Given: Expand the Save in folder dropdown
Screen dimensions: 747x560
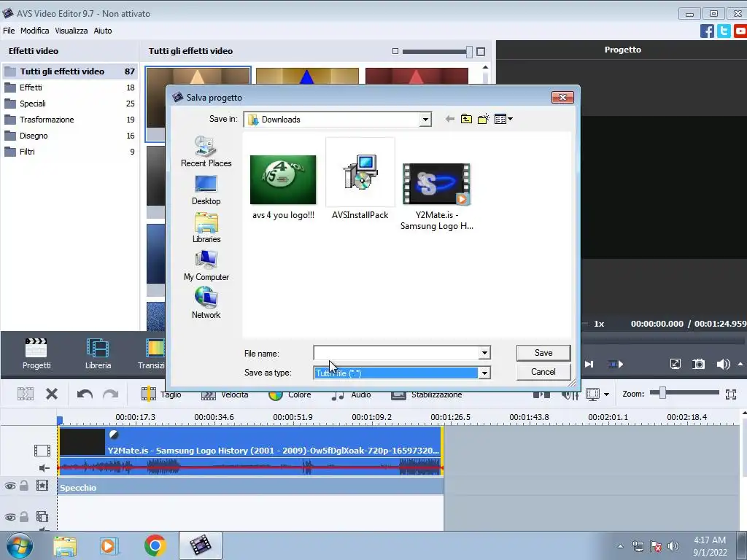Looking at the screenshot, I should 425,120.
